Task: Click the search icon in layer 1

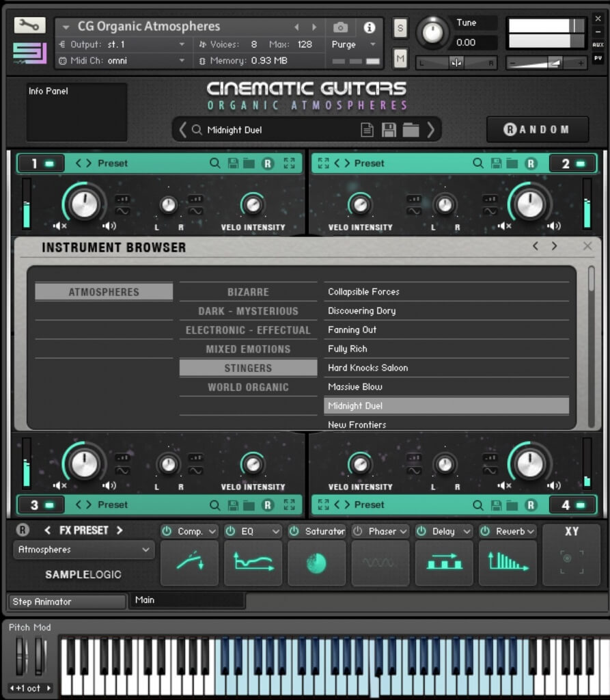Action: pos(214,163)
